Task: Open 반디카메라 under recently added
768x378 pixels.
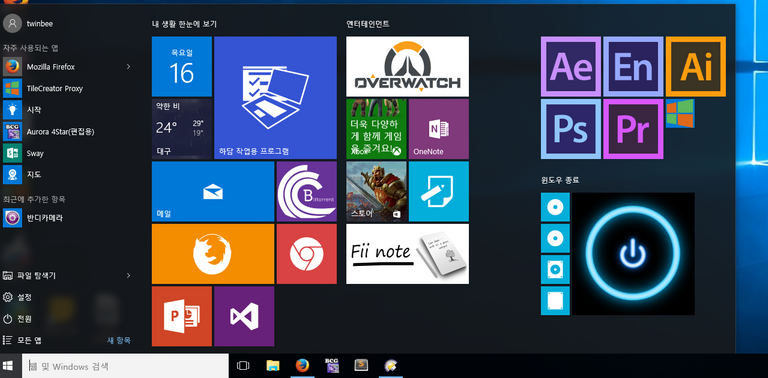Action: (69, 218)
